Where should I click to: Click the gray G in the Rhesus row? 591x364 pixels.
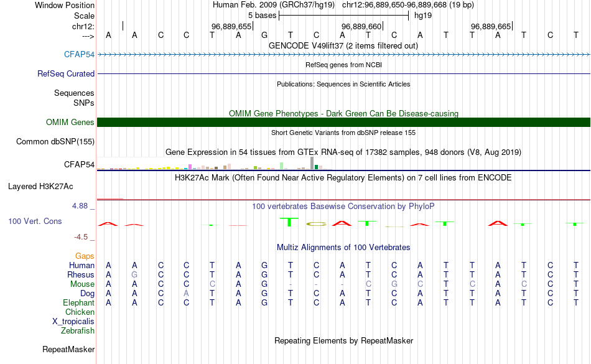[x=134, y=274]
